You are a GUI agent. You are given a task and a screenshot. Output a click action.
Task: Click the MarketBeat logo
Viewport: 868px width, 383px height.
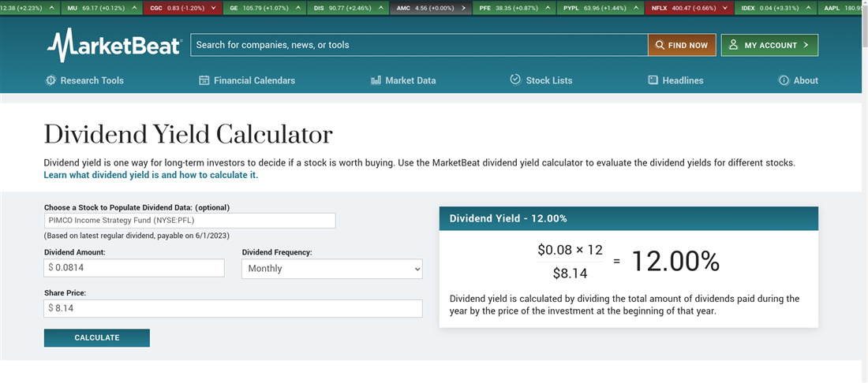point(114,45)
